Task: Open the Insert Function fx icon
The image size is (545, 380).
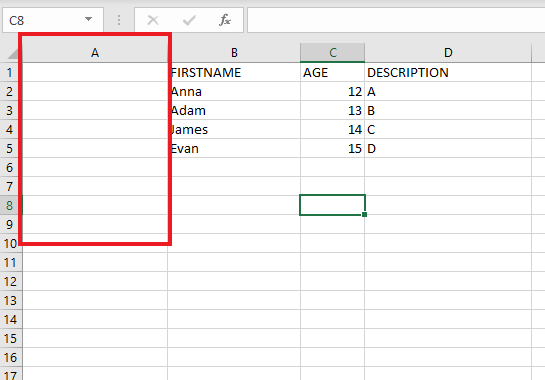Action: (225, 20)
